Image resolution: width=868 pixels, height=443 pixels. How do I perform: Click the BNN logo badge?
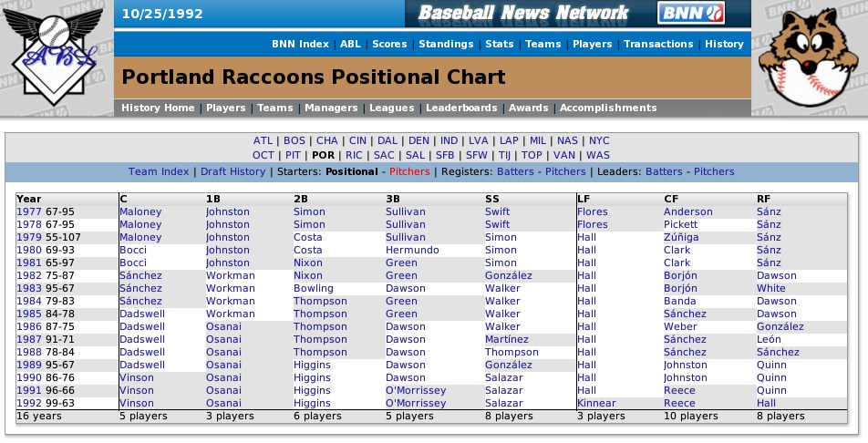690,14
